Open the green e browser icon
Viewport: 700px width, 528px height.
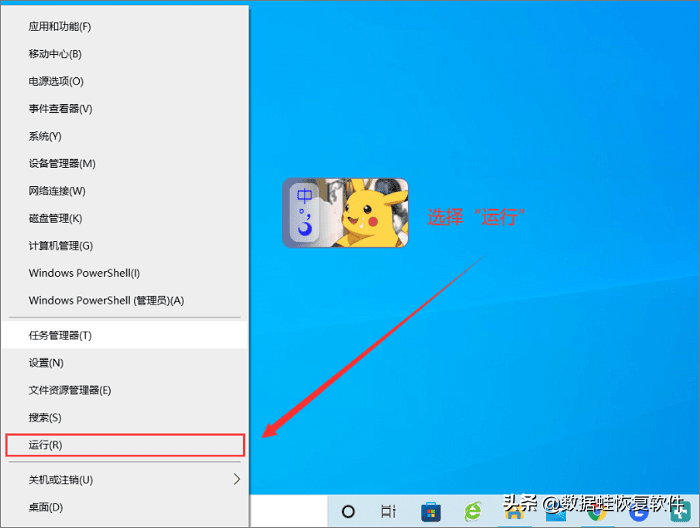click(x=473, y=511)
